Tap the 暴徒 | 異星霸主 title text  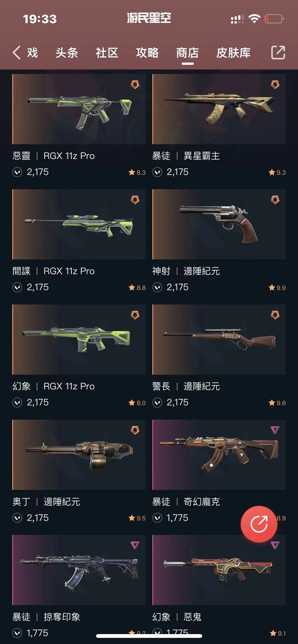186,156
